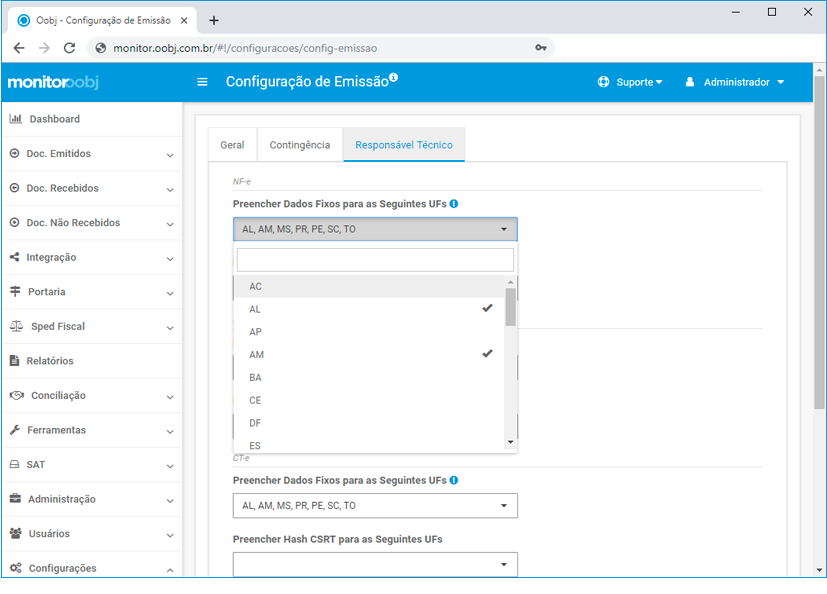827x594 pixels.
Task: Open the Conciliação menu label
Action: point(58,395)
